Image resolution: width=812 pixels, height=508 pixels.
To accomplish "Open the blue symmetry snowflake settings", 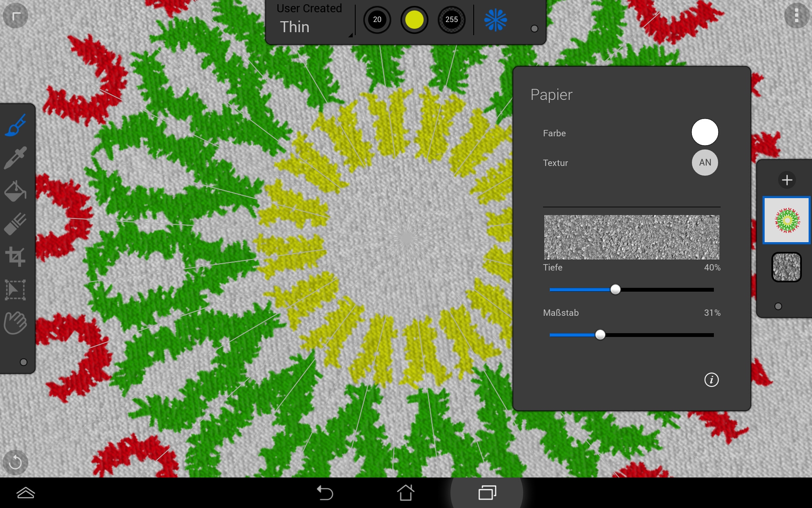I will pos(495,20).
